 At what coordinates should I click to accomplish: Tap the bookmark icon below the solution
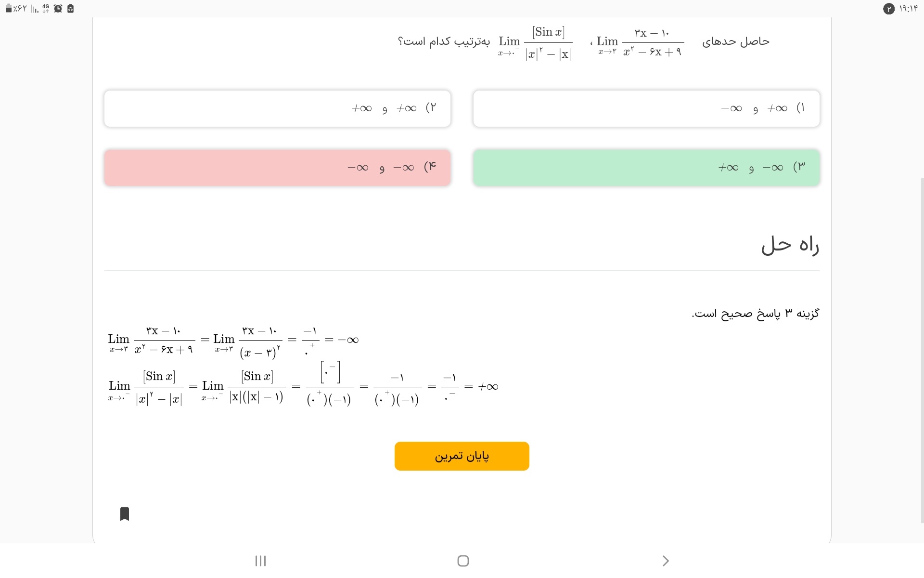[x=125, y=514]
